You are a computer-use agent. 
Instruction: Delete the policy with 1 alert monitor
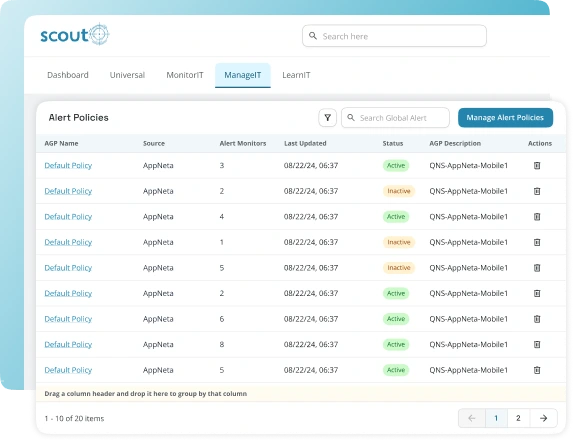click(537, 242)
